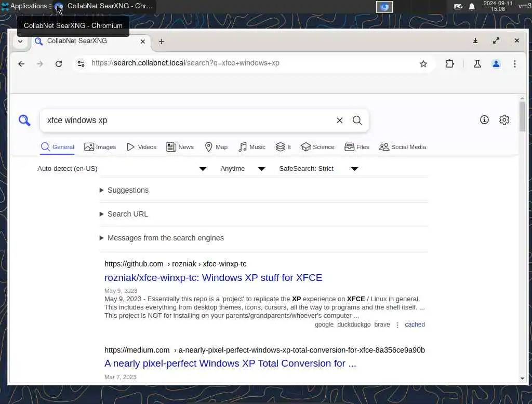This screenshot has height=404, width=532.
Task: Reload the current page
Action: pyautogui.click(x=59, y=64)
